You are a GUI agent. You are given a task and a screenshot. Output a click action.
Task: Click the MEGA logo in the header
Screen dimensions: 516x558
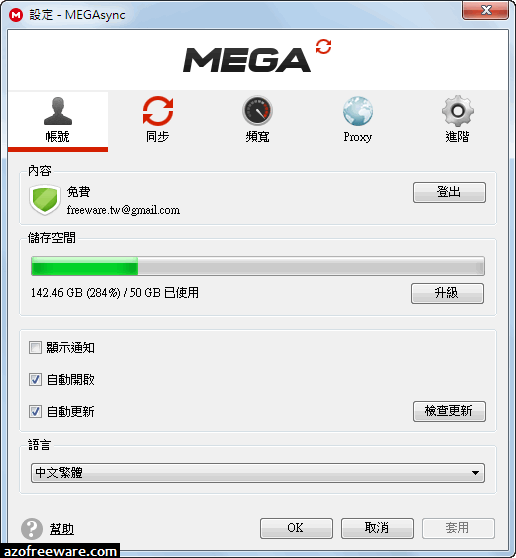[x=257, y=56]
